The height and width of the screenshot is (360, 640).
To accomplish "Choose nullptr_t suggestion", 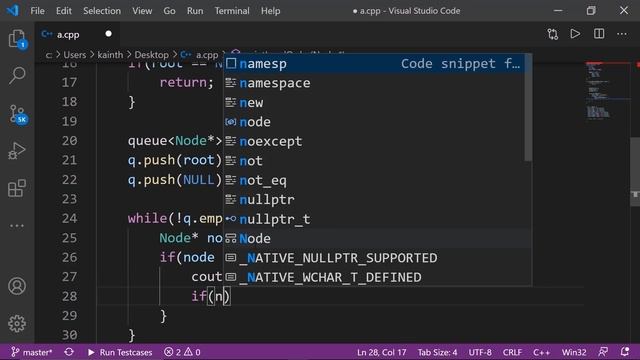I will tap(374, 219).
